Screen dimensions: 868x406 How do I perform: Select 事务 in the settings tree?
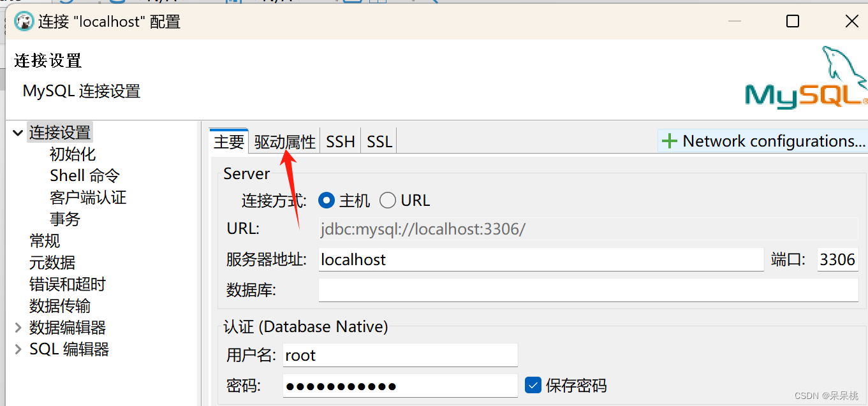pos(65,219)
